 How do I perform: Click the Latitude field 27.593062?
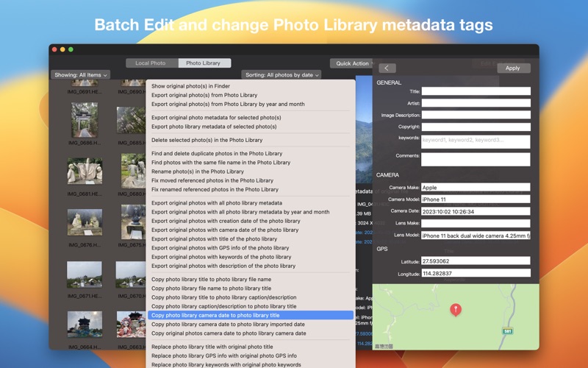point(476,261)
